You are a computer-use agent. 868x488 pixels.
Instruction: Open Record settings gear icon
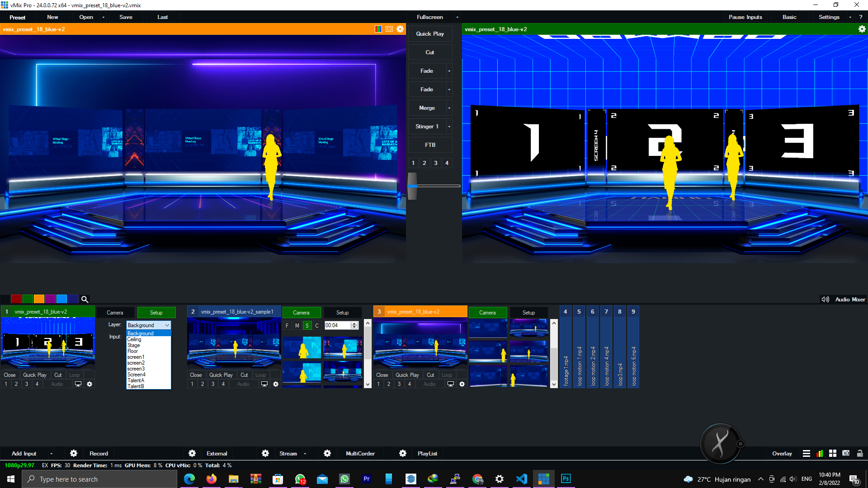pyautogui.click(x=74, y=453)
